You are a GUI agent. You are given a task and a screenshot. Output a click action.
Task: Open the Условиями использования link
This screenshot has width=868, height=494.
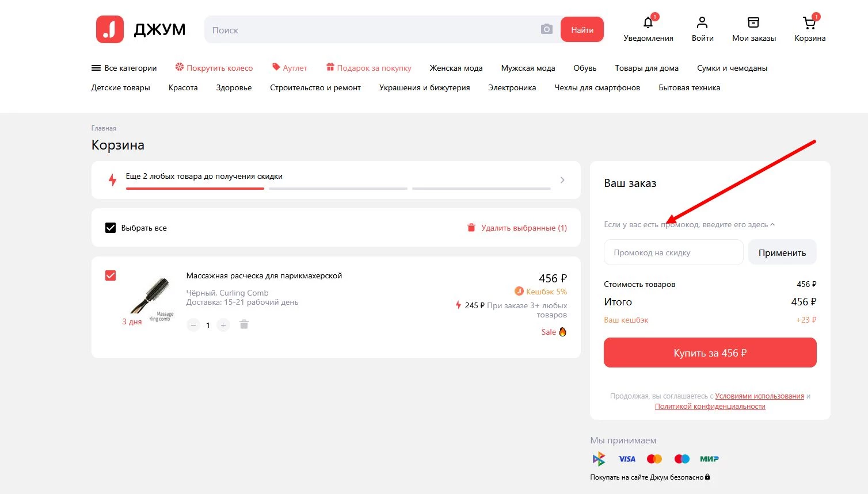point(760,396)
